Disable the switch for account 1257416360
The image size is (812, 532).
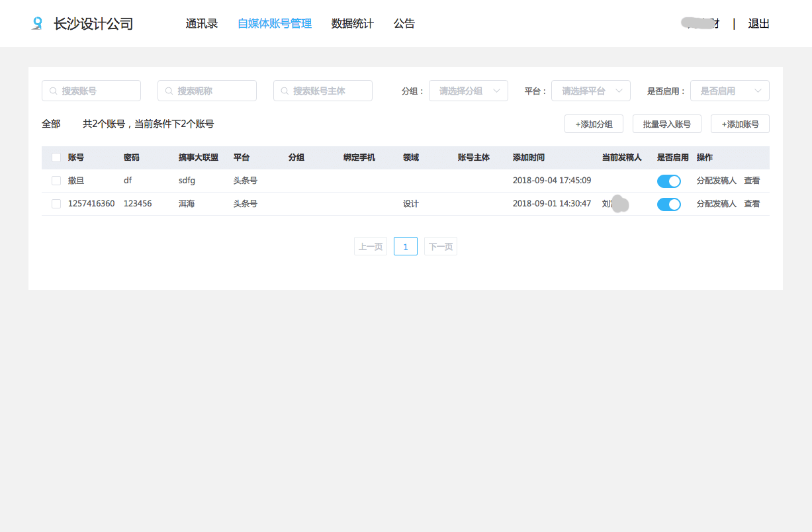pos(668,204)
